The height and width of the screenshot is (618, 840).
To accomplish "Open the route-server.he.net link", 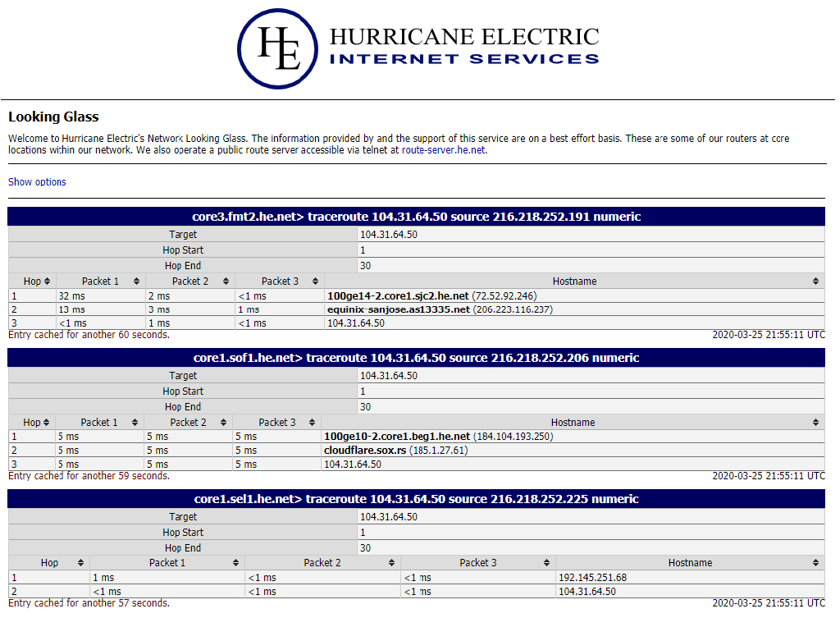I will 444,150.
